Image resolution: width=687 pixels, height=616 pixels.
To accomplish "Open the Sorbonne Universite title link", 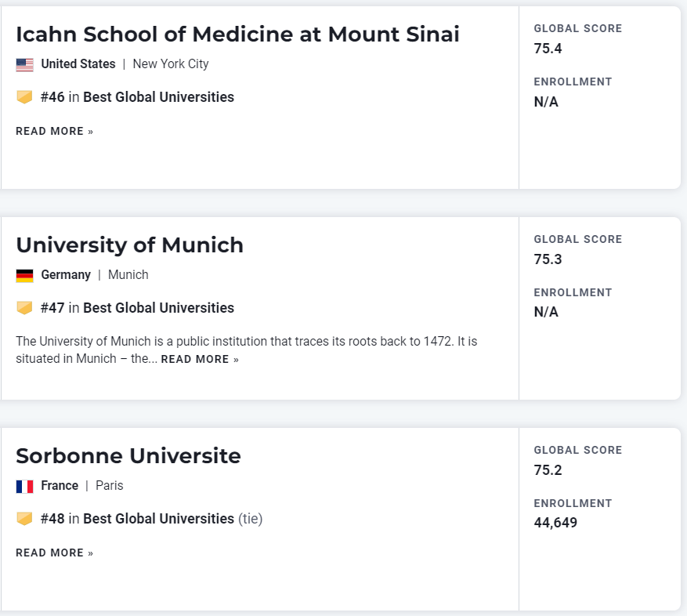I will [x=128, y=456].
